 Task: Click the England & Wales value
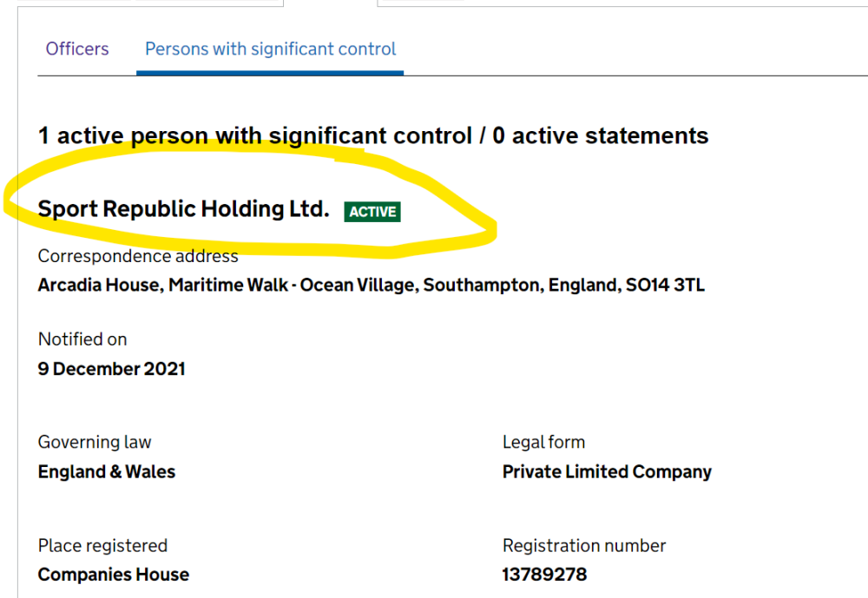(106, 472)
